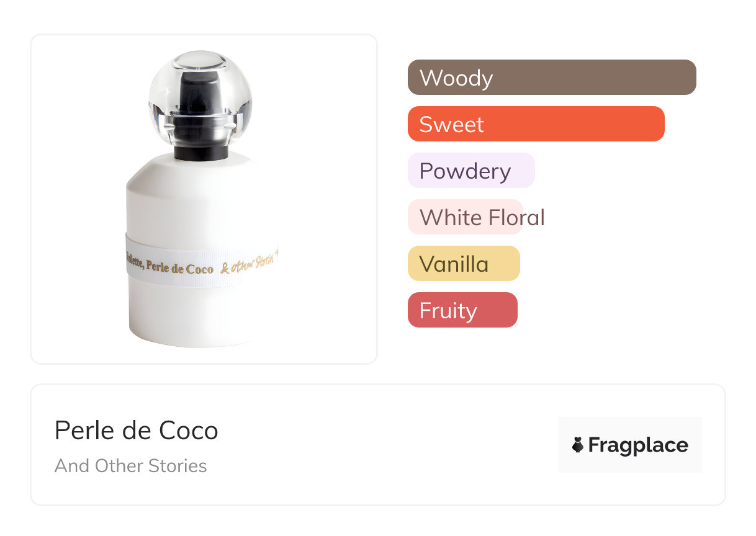Select the Sweet accord bar

tap(536, 124)
